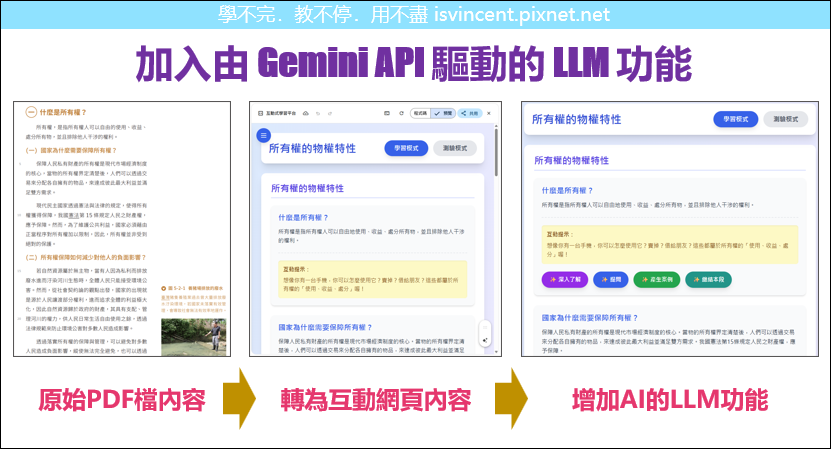This screenshot has width=831, height=449.
Task: Click the hamburger menu circle in middle panel
Action: (263, 135)
